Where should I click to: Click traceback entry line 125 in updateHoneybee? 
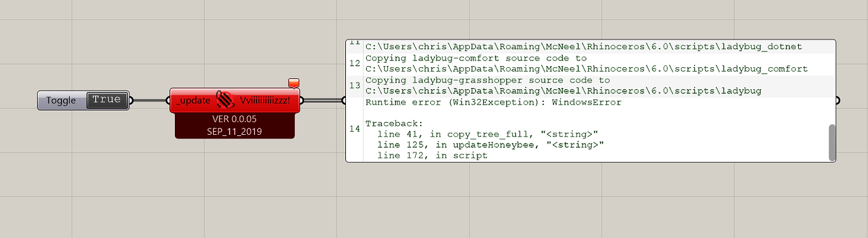[x=490, y=145]
